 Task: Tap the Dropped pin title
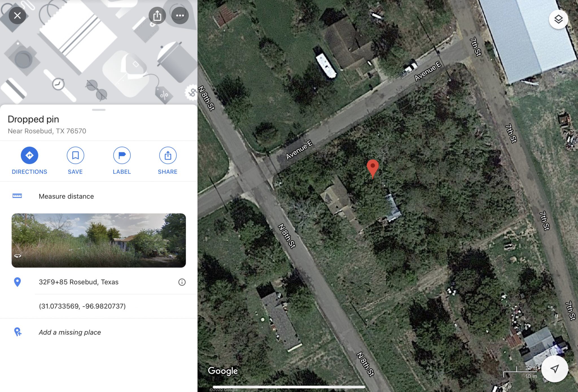pyautogui.click(x=33, y=119)
